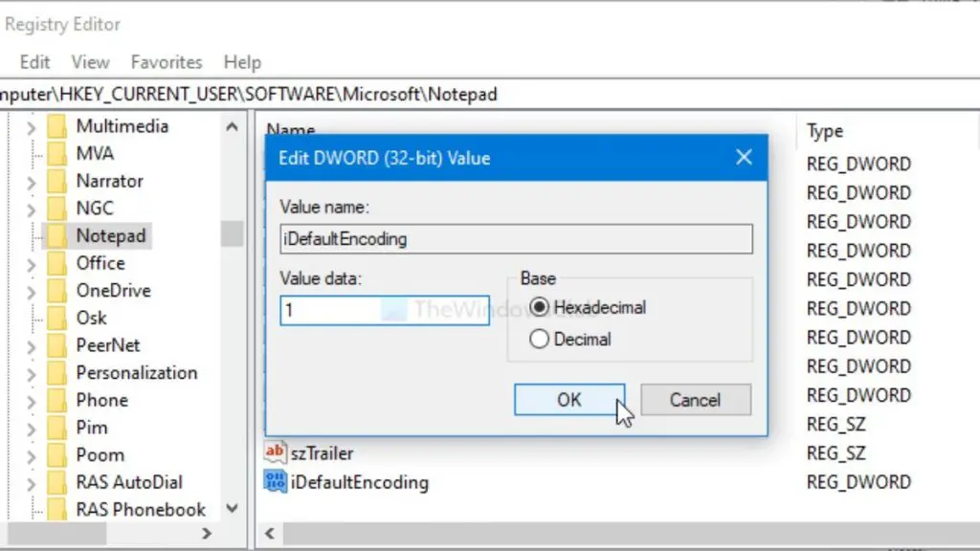Cancel the Edit DWORD dialog
This screenshot has height=551, width=980.
(x=696, y=400)
